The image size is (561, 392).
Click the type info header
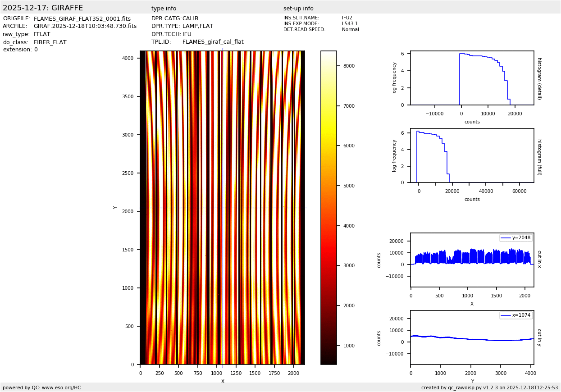tap(164, 9)
